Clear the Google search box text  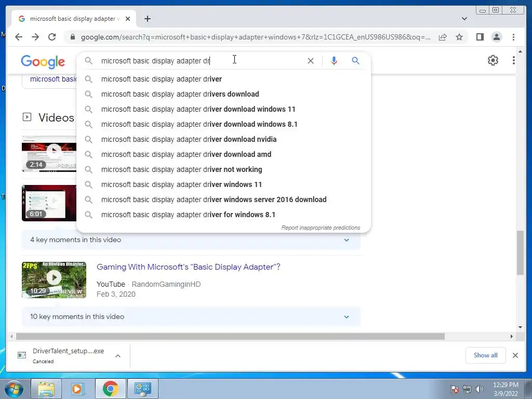[x=311, y=61]
